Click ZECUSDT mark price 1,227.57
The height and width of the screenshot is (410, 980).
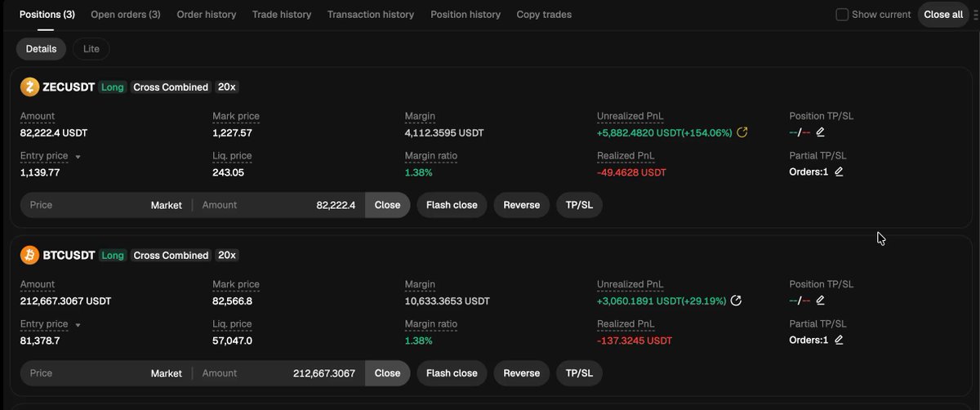coord(233,132)
